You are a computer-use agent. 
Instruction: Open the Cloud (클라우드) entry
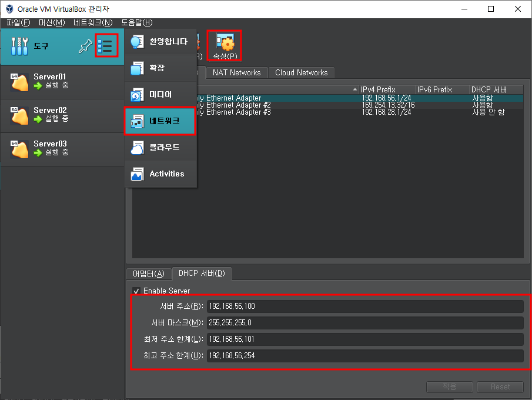(x=161, y=148)
